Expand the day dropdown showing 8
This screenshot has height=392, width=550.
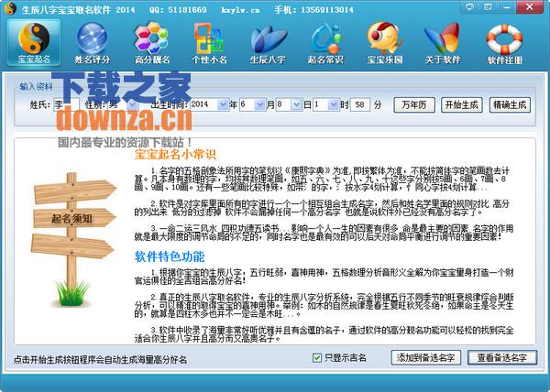point(296,104)
